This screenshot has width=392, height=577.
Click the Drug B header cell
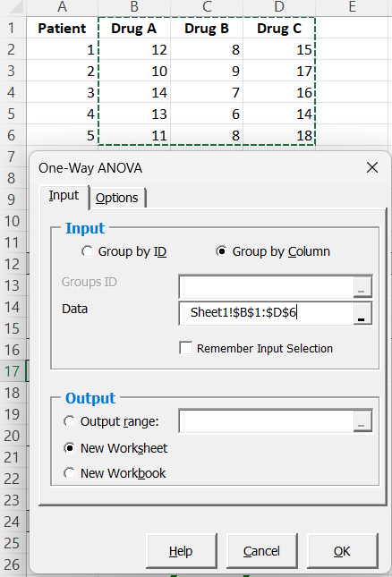[207, 28]
